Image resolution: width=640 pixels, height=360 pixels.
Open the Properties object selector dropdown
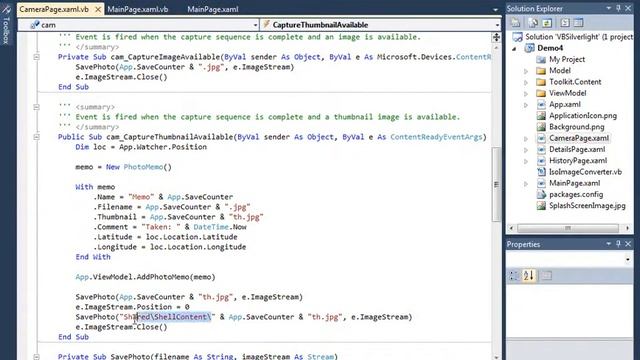[627, 259]
